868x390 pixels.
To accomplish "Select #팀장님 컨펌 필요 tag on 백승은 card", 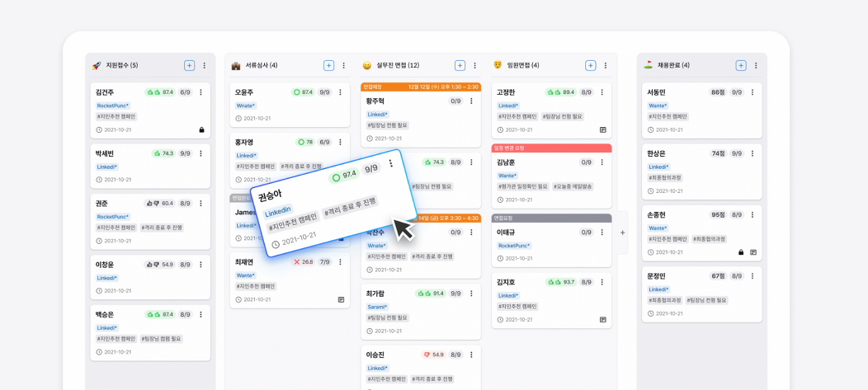I will pyautogui.click(x=161, y=339).
